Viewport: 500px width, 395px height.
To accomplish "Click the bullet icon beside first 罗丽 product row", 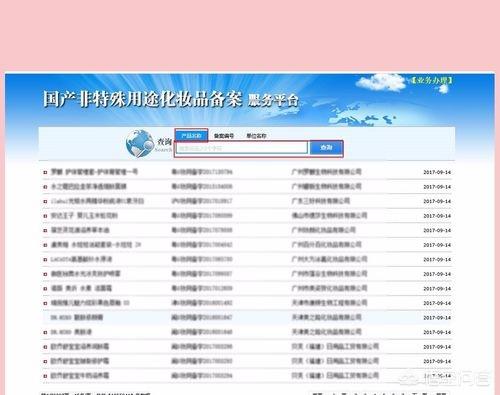I will (45, 172).
